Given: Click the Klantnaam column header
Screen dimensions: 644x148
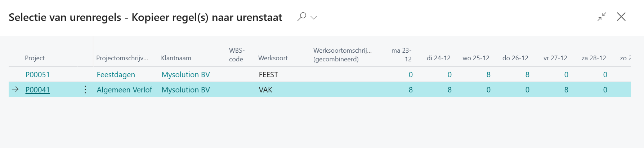Looking at the screenshot, I should coord(176,58).
